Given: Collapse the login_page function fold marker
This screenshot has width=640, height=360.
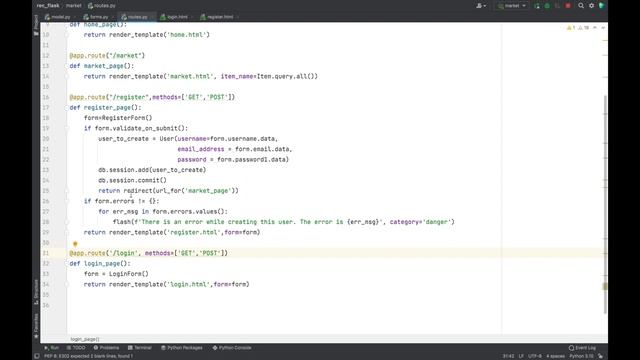Looking at the screenshot, I should [67, 264].
